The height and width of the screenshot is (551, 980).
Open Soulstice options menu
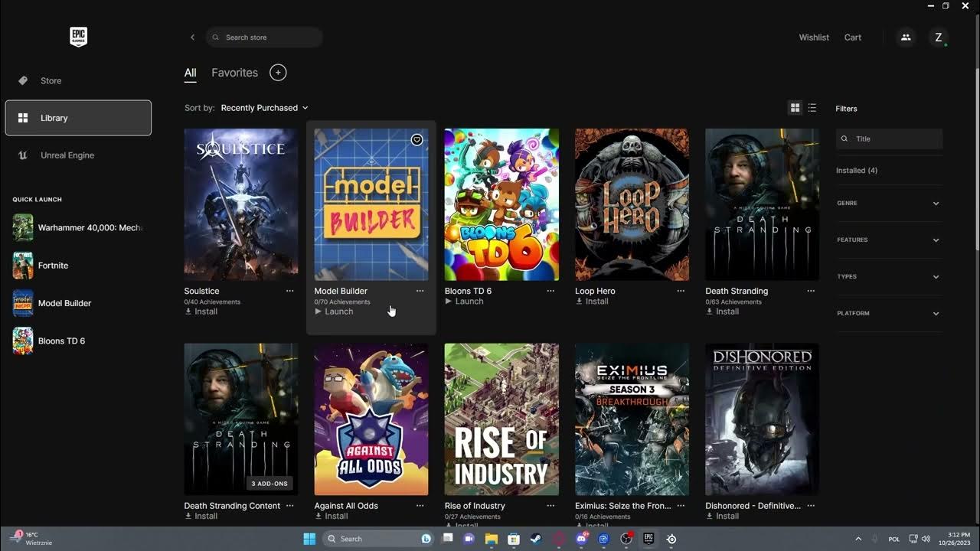pyautogui.click(x=289, y=291)
